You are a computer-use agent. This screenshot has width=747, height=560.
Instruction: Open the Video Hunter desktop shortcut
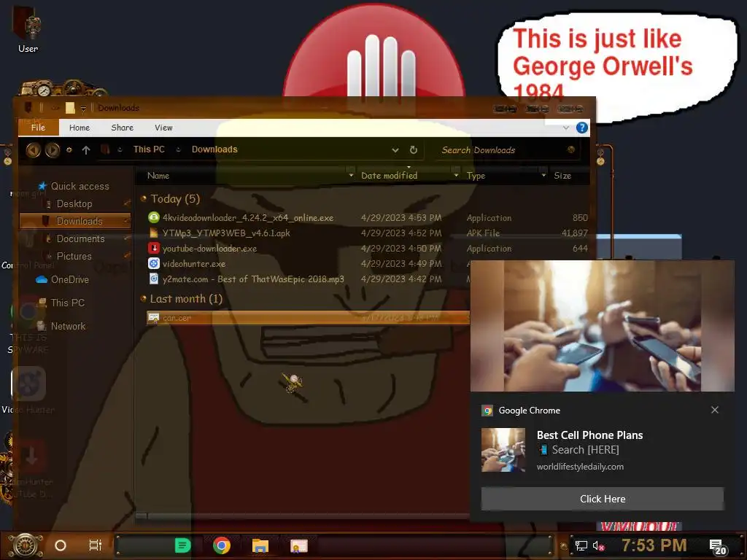[x=28, y=389]
